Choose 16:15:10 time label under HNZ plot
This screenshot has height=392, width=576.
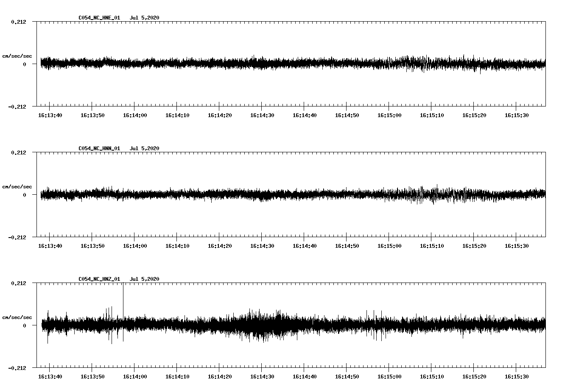(x=432, y=377)
